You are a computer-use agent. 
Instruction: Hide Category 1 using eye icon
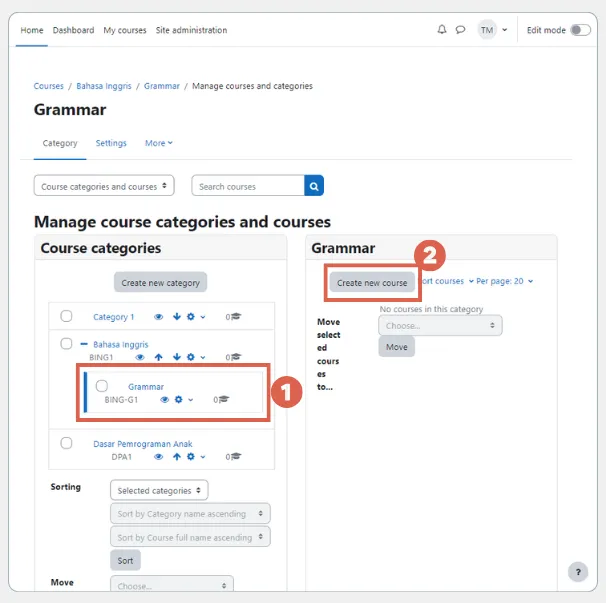[158, 317]
